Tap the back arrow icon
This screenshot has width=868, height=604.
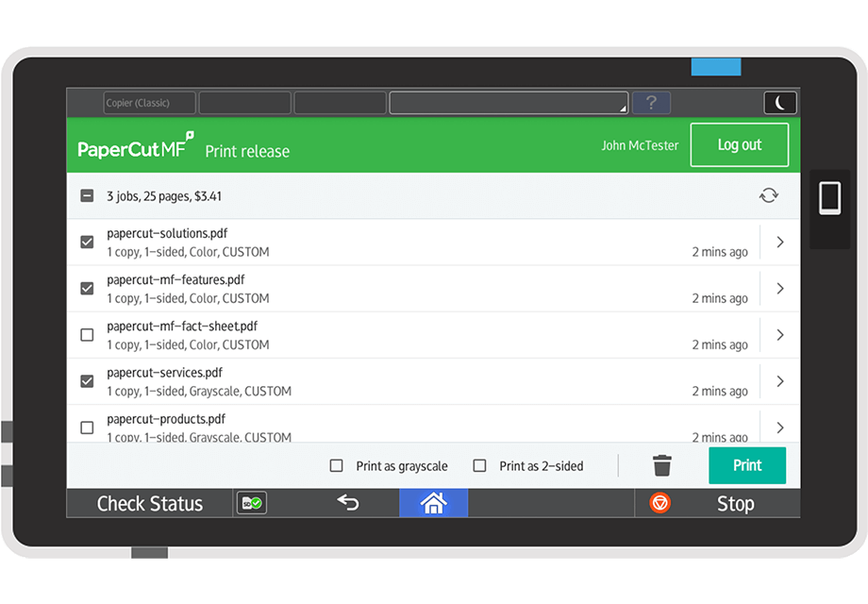pos(348,503)
